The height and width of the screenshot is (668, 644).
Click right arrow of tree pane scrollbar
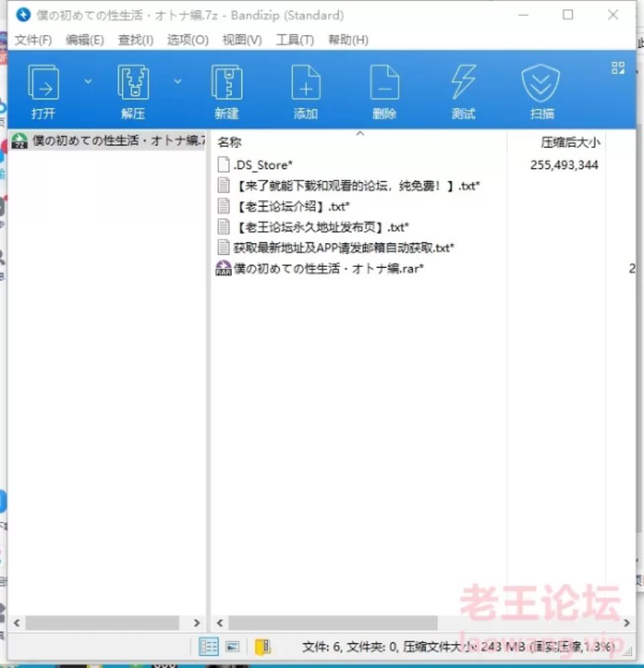pyautogui.click(x=197, y=623)
